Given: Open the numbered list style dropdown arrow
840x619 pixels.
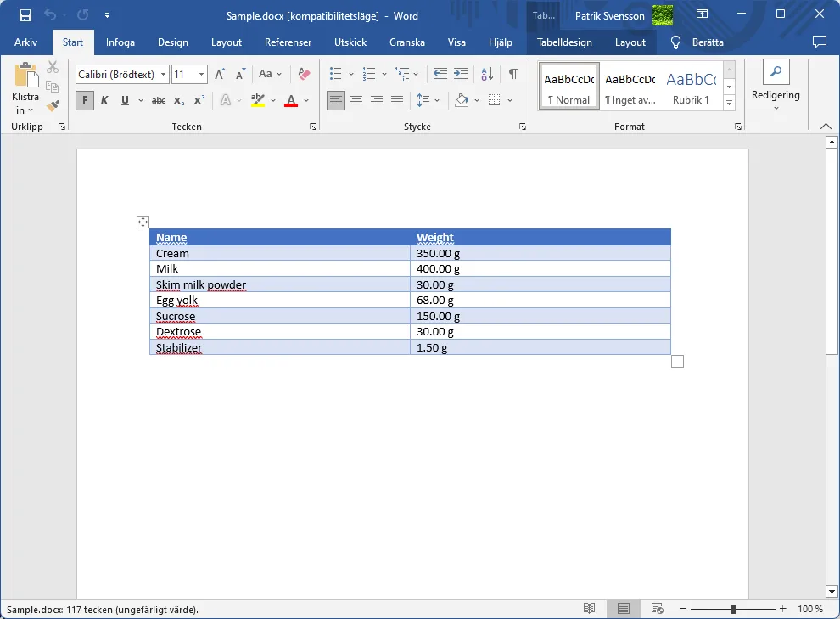Looking at the screenshot, I should tap(384, 75).
